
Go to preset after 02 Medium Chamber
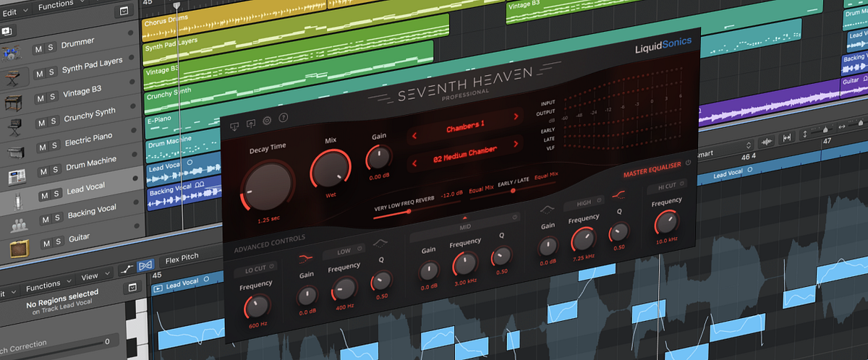coord(516,144)
